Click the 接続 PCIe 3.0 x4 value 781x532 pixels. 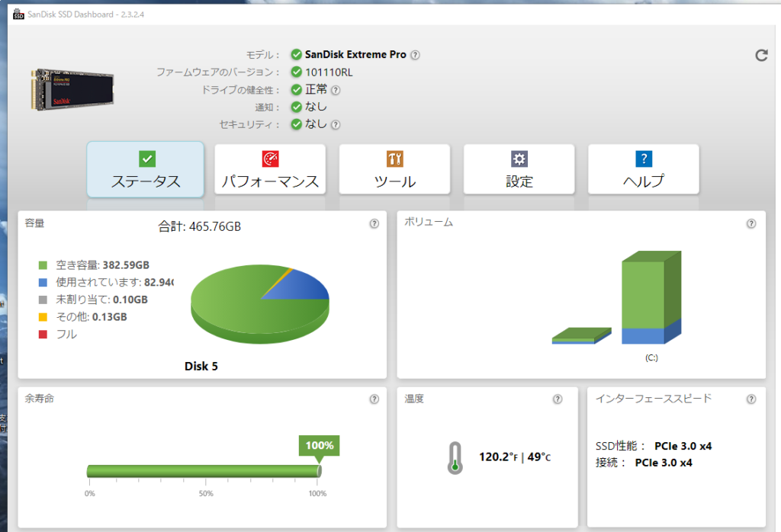[x=664, y=463]
